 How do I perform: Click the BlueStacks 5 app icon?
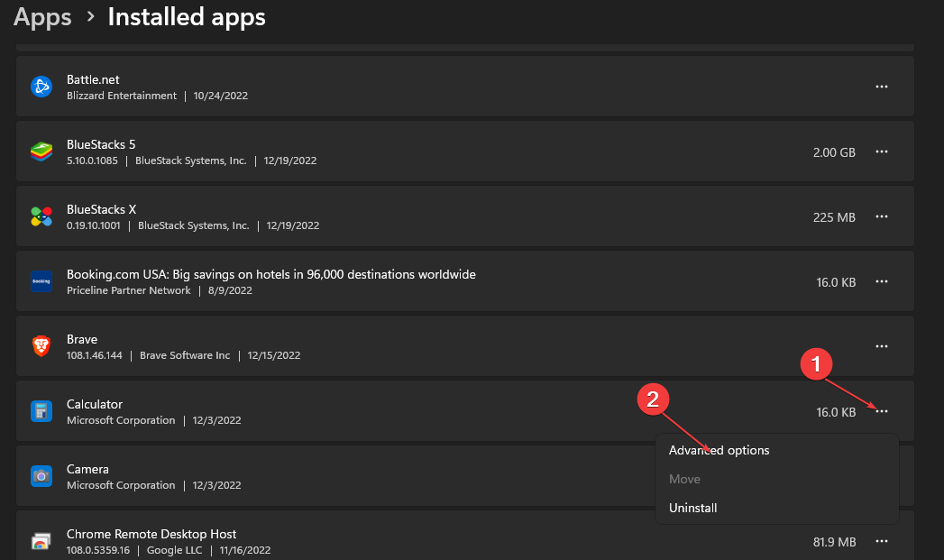pos(41,151)
